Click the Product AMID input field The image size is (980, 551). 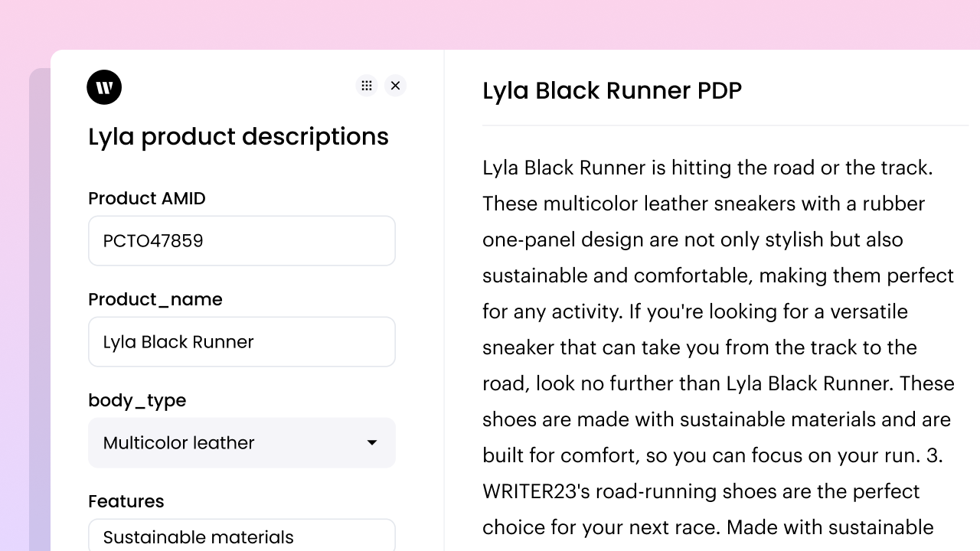point(241,241)
